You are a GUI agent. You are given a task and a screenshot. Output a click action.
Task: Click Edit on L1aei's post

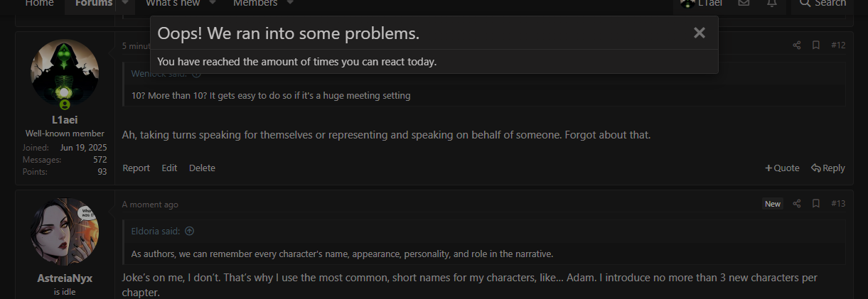click(169, 168)
